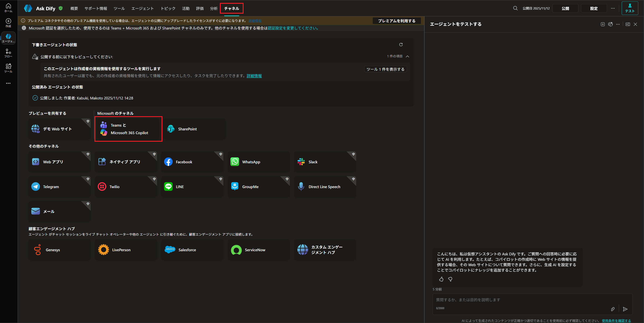Image resolution: width=644 pixels, height=323 pixels.
Task: Click the question input field in test panel
Action: (x=525, y=300)
